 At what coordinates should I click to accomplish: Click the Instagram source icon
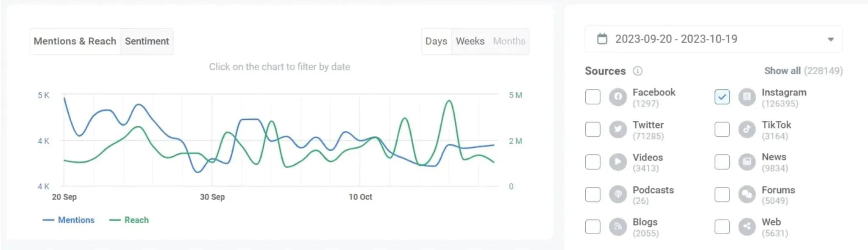pos(747,97)
